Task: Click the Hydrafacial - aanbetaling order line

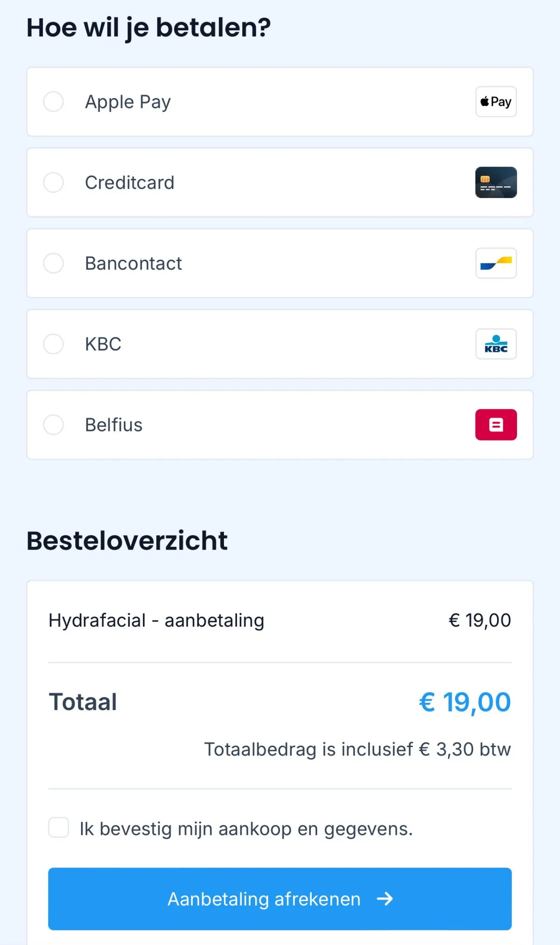Action: (x=156, y=621)
